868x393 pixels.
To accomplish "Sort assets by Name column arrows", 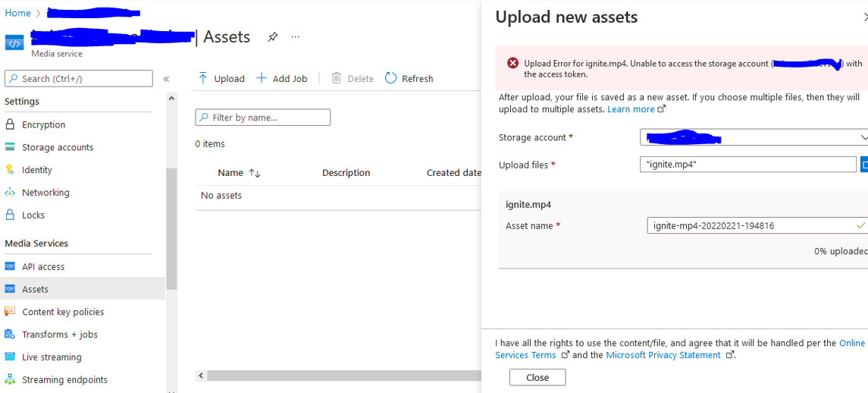I will 255,173.
